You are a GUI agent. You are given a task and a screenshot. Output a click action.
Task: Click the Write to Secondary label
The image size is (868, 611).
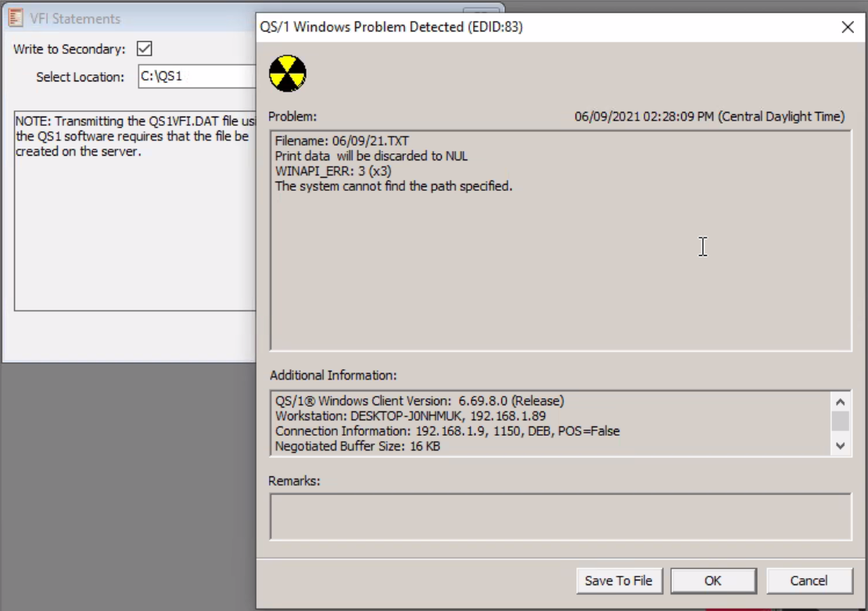pyautogui.click(x=69, y=49)
